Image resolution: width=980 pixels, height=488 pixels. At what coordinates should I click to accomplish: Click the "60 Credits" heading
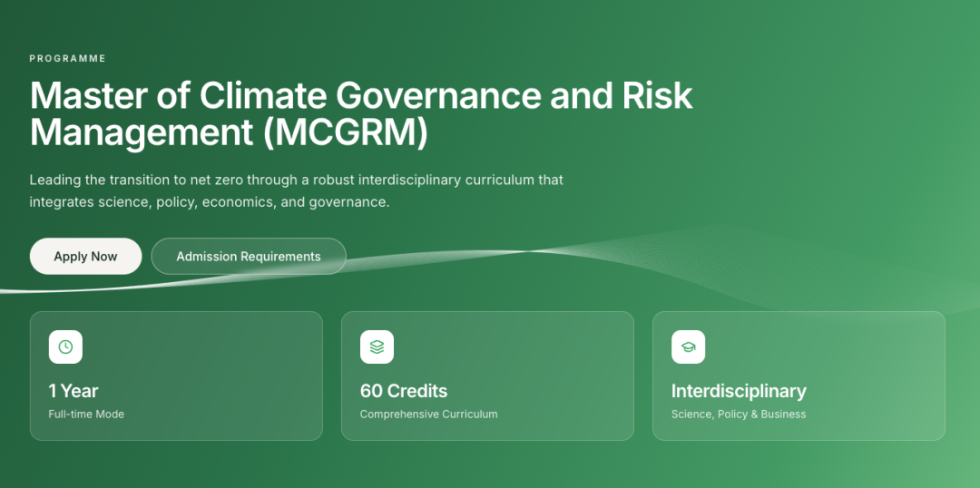point(404,391)
